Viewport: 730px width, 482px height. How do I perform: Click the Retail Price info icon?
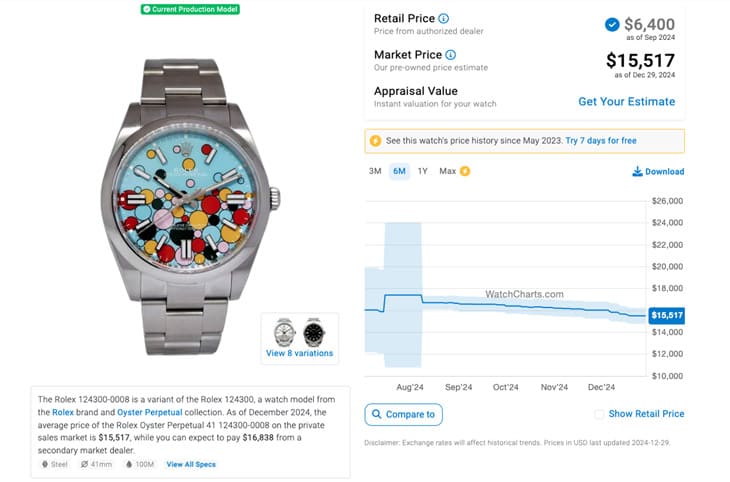(444, 18)
